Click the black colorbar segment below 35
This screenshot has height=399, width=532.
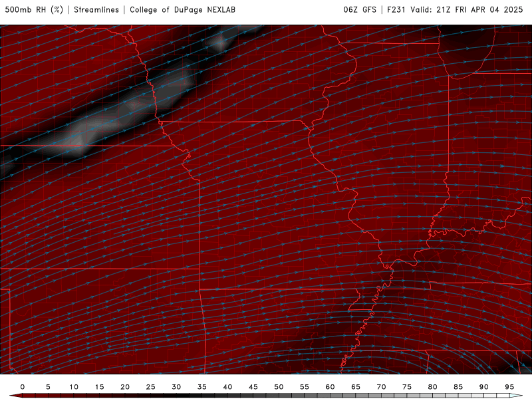(x=196, y=396)
